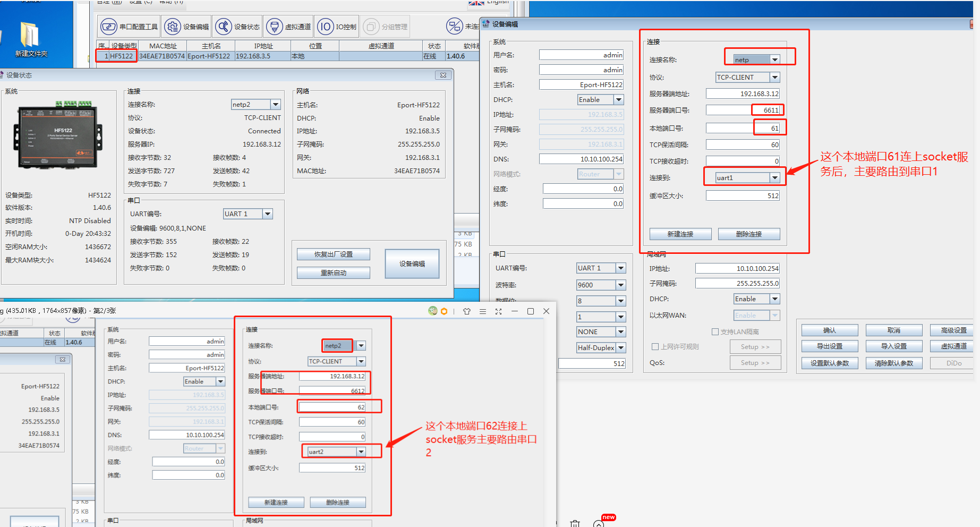Image resolution: width=980 pixels, height=527 pixels.
Task: Open the Half-Duplex dropdown
Action: (x=621, y=348)
